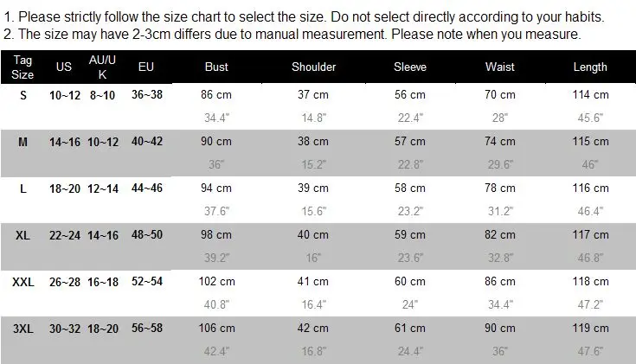Select the XXL tag size row label
This screenshot has height=364, width=636.
23,282
